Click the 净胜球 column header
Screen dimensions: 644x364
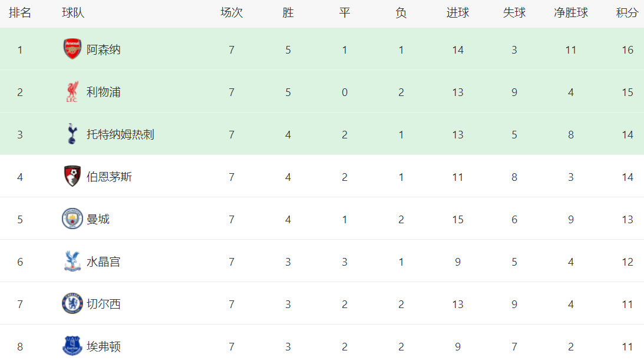coord(570,13)
